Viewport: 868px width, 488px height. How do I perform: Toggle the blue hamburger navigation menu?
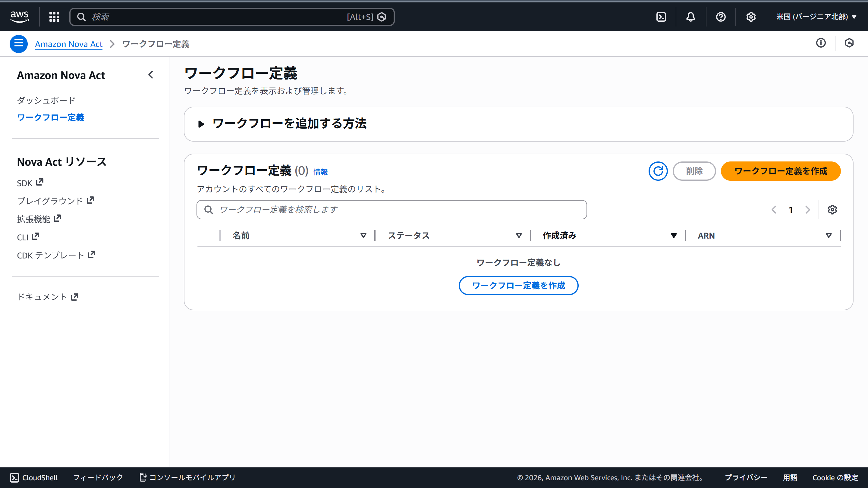pos(18,44)
